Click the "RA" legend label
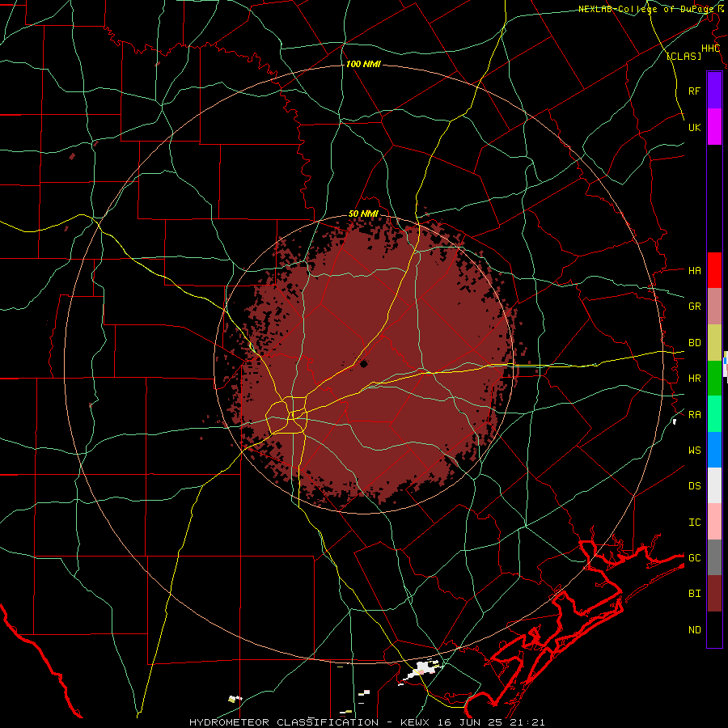 694,415
